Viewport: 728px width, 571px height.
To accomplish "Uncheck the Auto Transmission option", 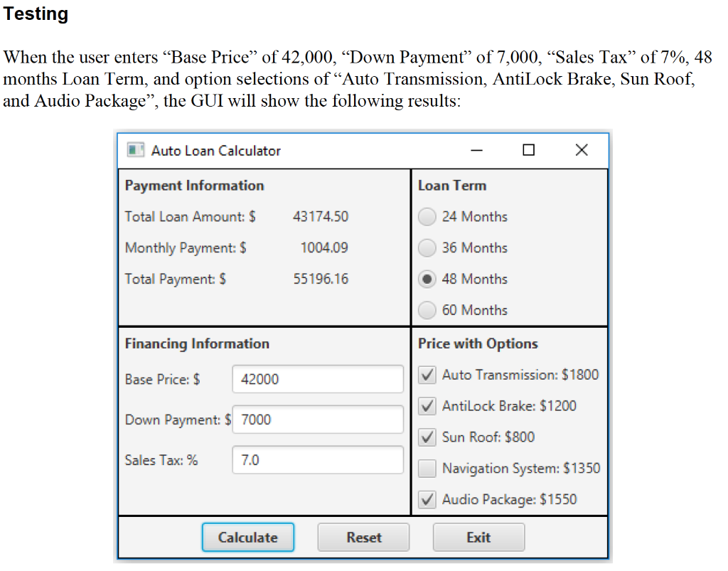I will 427,375.
